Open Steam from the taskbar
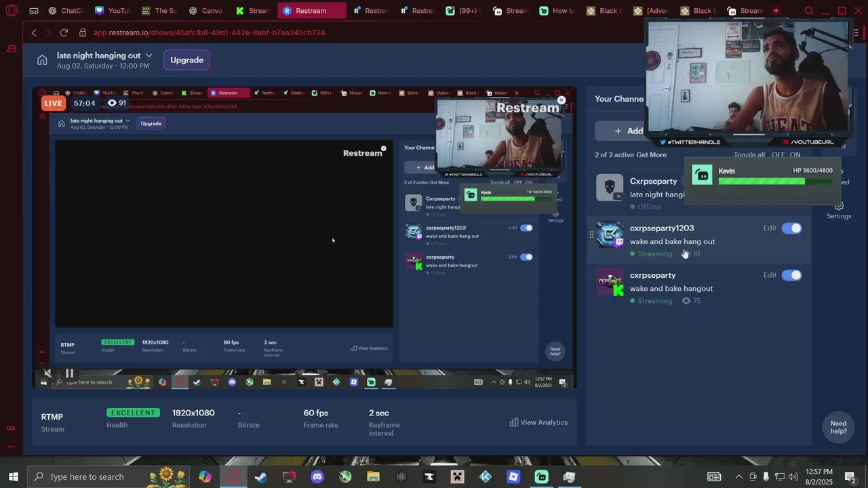The image size is (868, 488). tap(260, 476)
